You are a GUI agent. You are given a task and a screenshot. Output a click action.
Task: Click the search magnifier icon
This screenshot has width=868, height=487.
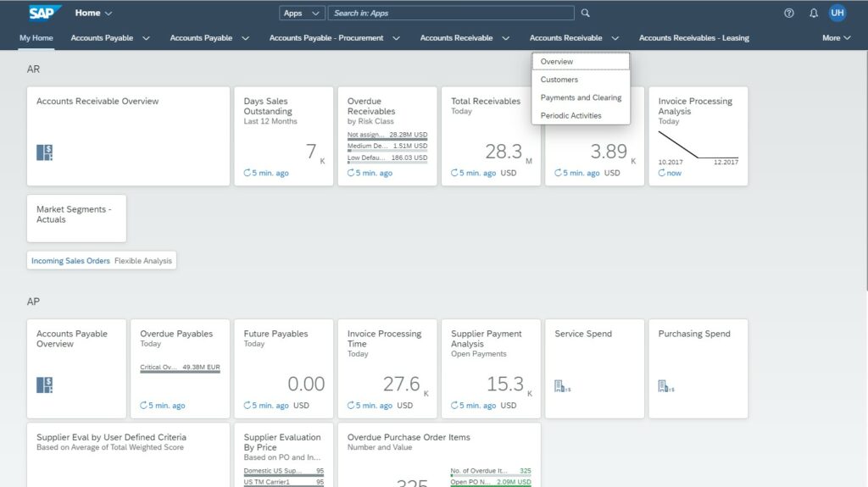(x=585, y=13)
